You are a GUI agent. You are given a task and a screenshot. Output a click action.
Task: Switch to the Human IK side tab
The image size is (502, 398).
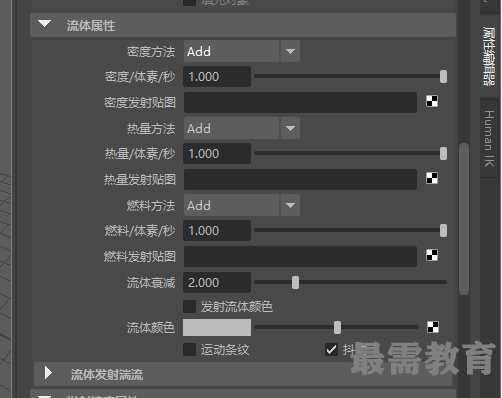click(x=489, y=138)
